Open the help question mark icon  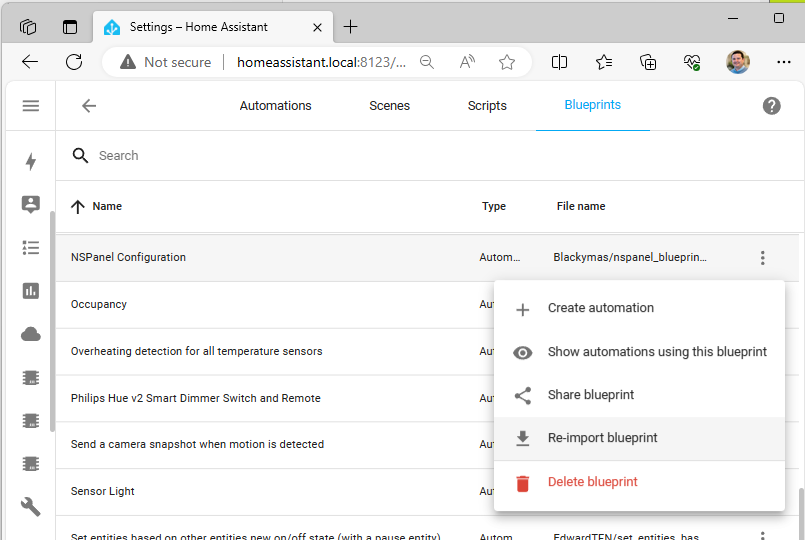tap(771, 106)
